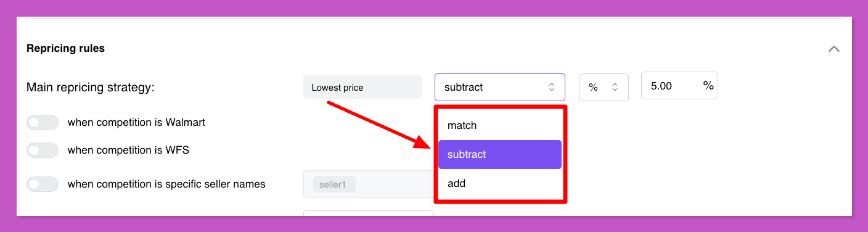Click 'when competition is specific seller names' text
868x232 pixels.
[x=166, y=184]
